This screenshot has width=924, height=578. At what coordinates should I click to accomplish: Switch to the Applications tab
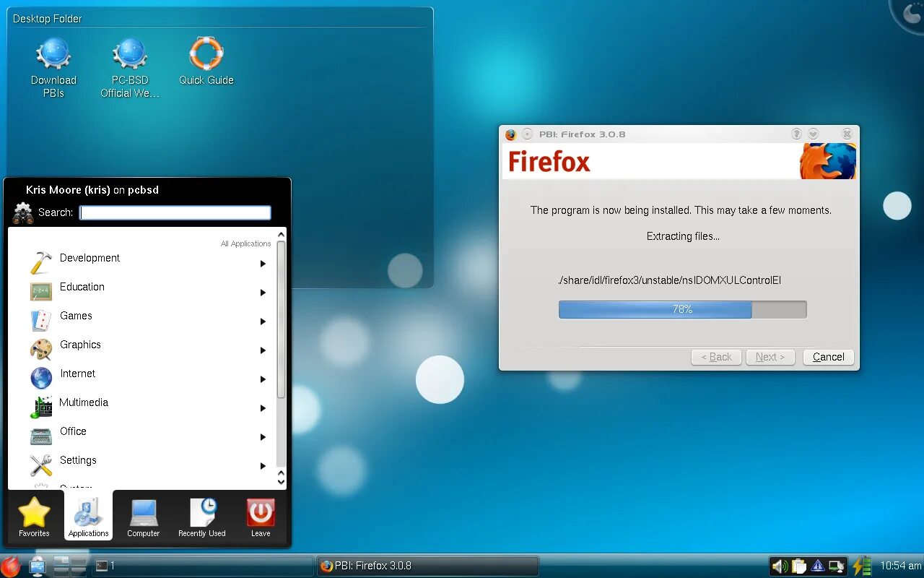click(88, 515)
